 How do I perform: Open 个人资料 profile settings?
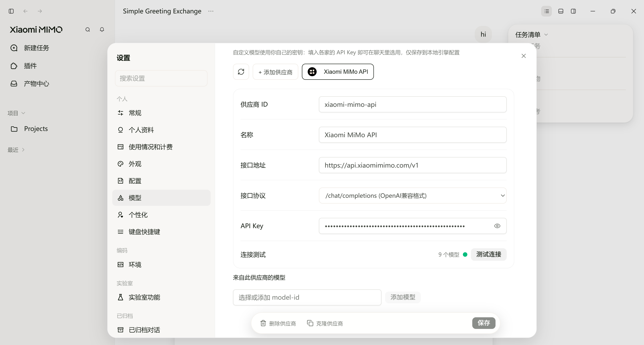[161, 130]
